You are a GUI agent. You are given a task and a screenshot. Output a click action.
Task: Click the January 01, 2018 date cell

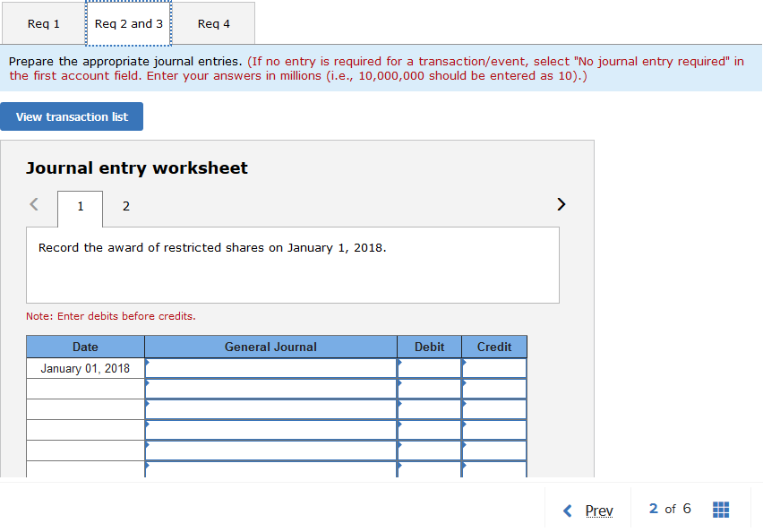85,368
